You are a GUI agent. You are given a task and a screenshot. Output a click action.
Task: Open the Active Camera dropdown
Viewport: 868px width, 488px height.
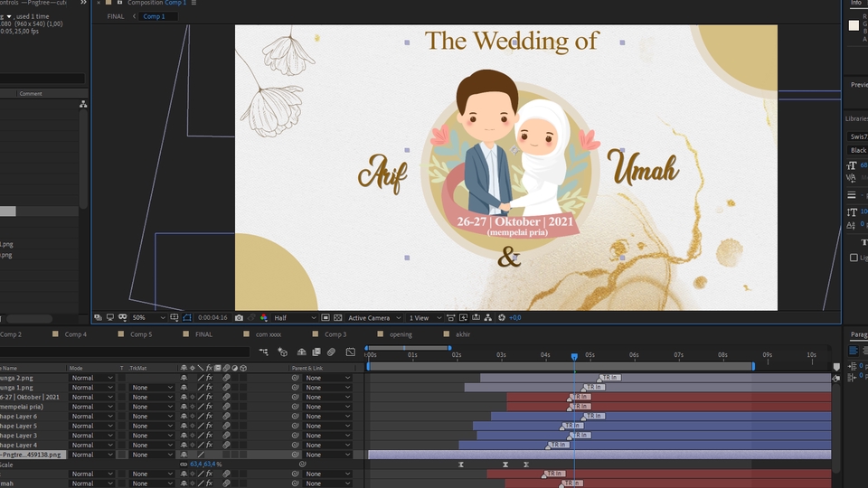374,317
